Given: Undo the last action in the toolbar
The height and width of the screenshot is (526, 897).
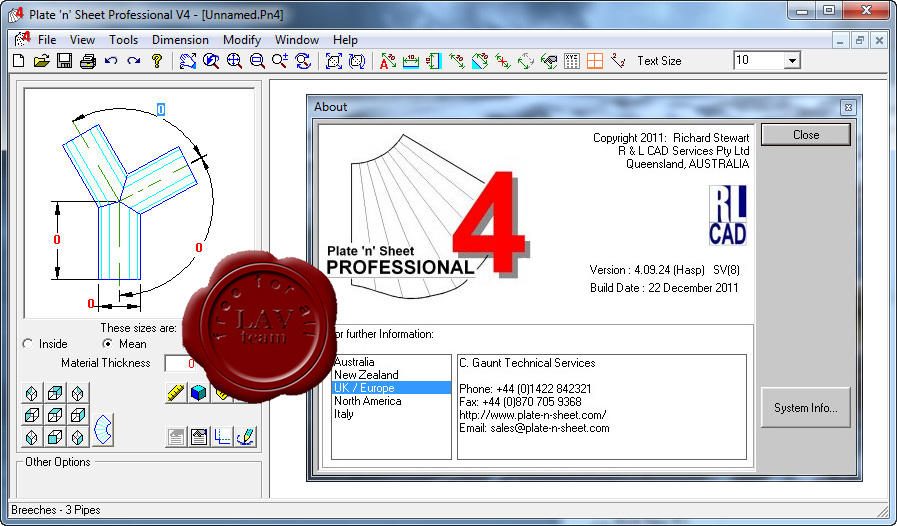Looking at the screenshot, I should tap(111, 61).
